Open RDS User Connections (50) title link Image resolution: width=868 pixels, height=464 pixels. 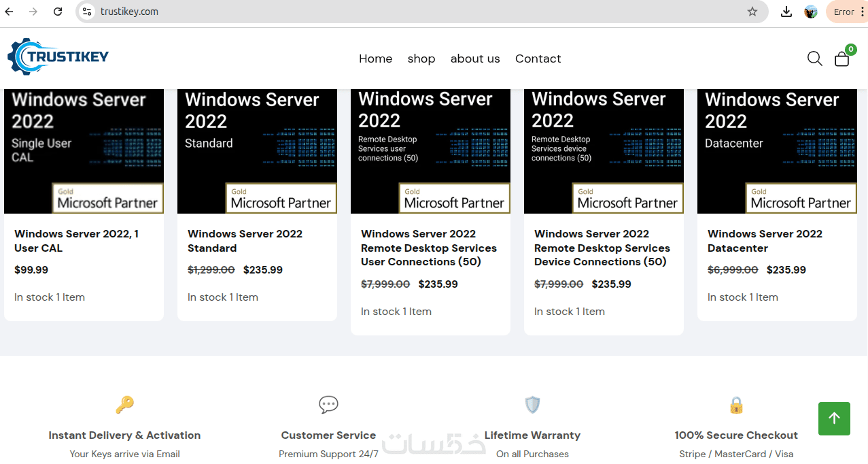click(x=429, y=248)
